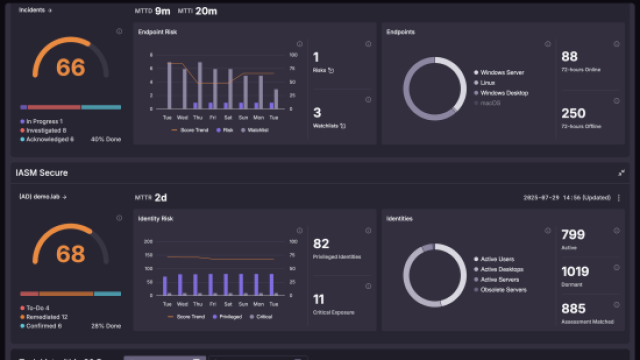Toggle Score Trend legend in Identity Risk chart
The width and height of the screenshot is (640, 360).
[186, 317]
